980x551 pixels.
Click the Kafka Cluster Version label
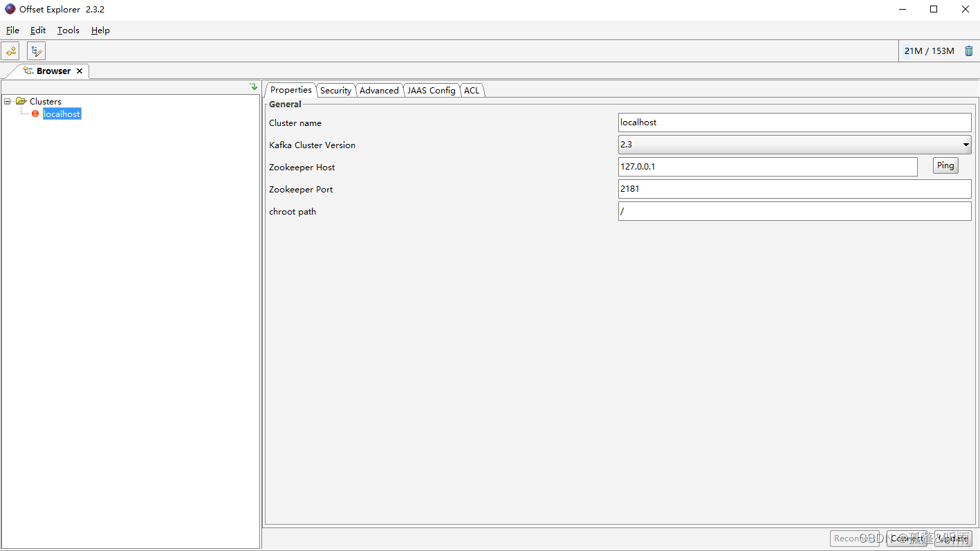[x=312, y=145]
